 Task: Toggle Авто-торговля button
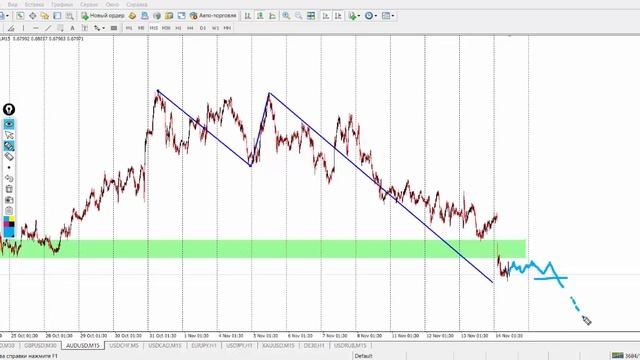(213, 16)
